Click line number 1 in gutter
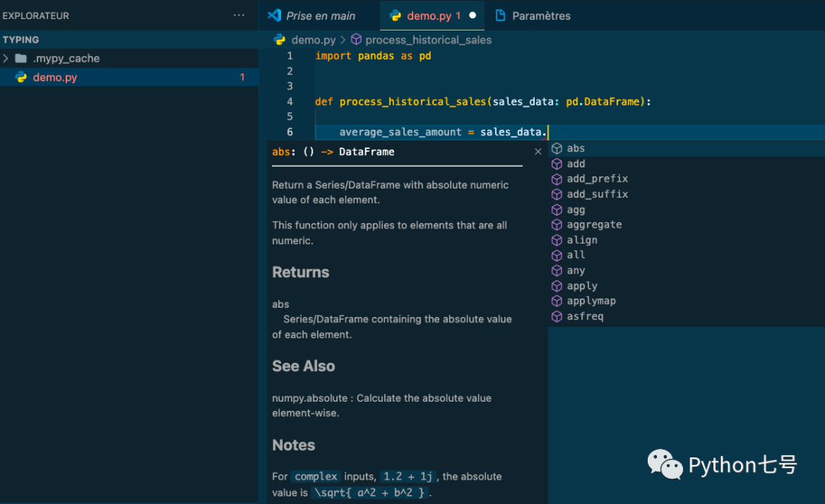Image resolution: width=825 pixels, height=504 pixels. (290, 56)
